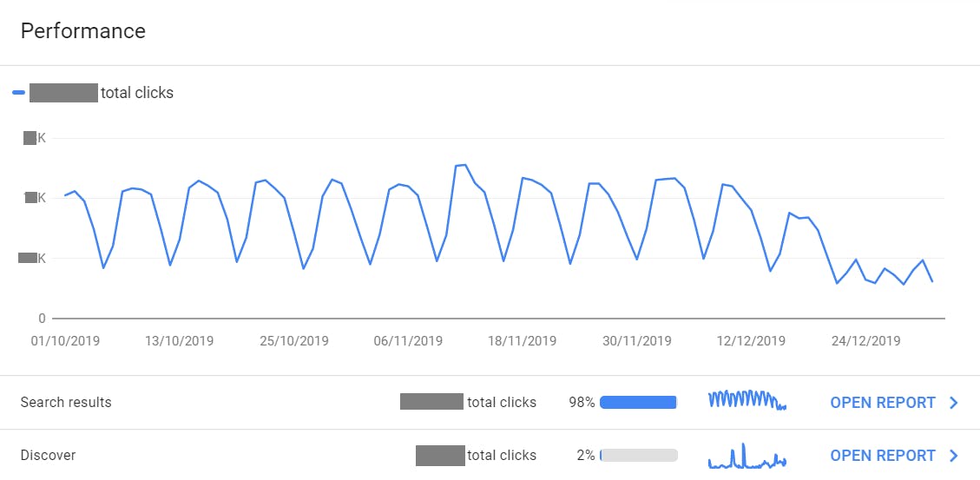Click the 01/10/2019 date on the axis
The height and width of the screenshot is (480, 980).
(65, 341)
